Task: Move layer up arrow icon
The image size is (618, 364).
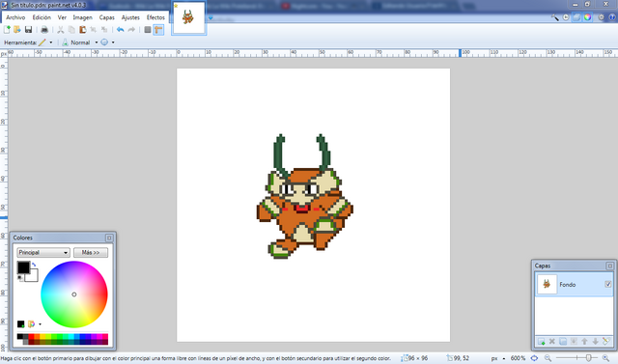Action: click(x=584, y=342)
